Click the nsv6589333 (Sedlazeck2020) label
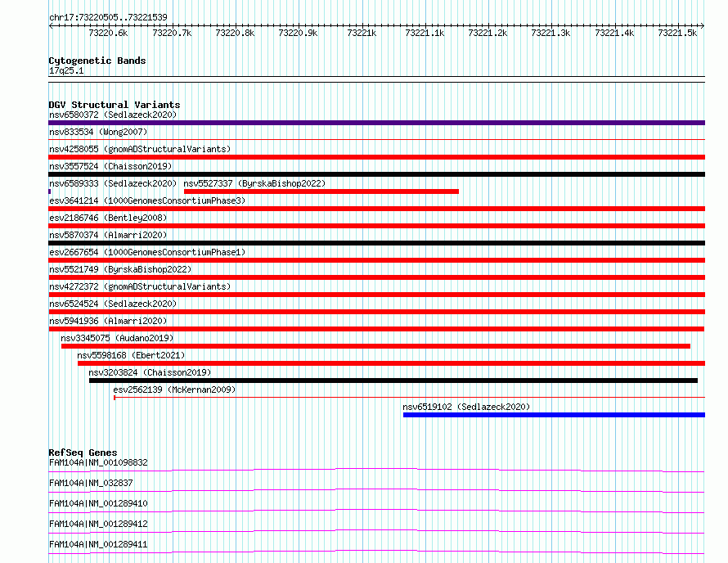728x563 pixels. click(x=113, y=183)
